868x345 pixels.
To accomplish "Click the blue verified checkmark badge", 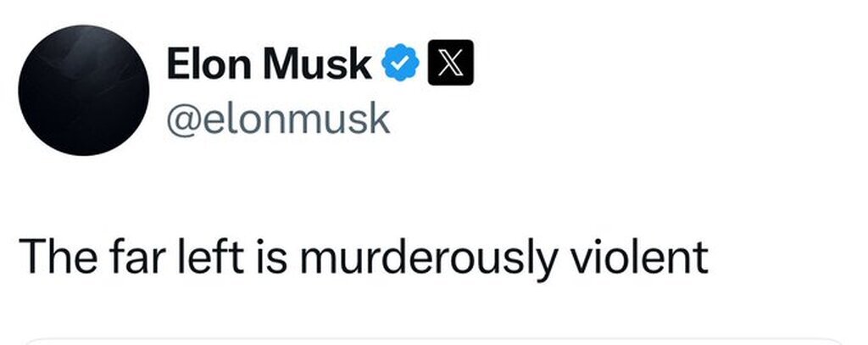I will tap(401, 65).
